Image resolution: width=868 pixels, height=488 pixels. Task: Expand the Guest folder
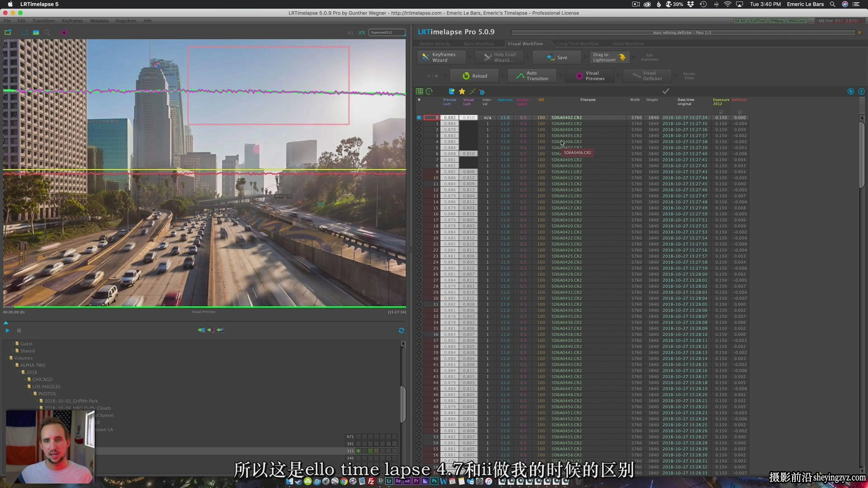click(x=13, y=344)
